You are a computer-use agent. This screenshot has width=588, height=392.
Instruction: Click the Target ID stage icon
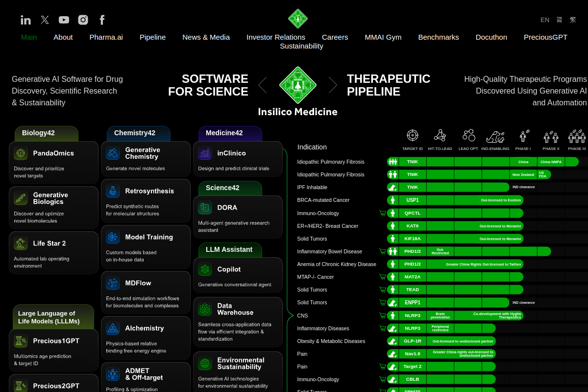[413, 135]
